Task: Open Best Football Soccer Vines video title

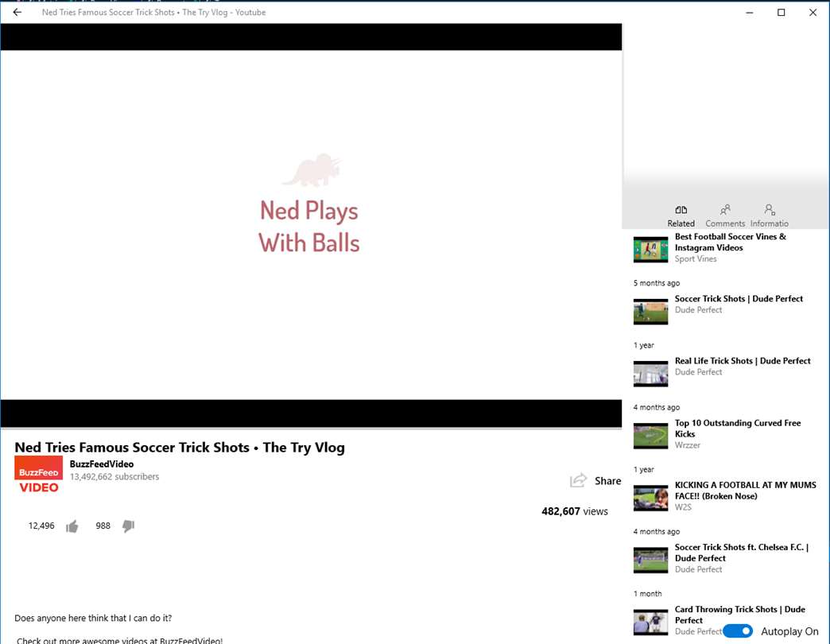Action: pos(730,242)
